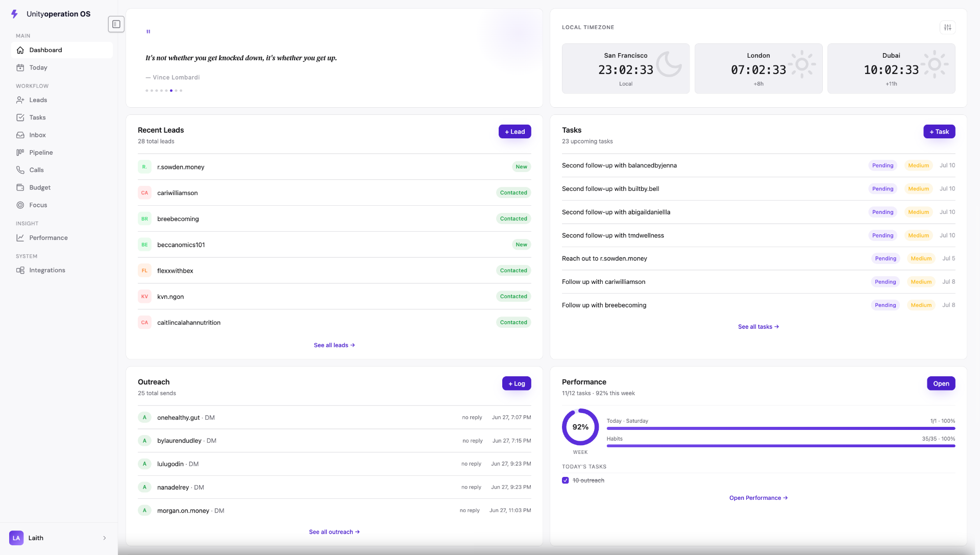Open Performance via the chart icon

[x=20, y=237]
